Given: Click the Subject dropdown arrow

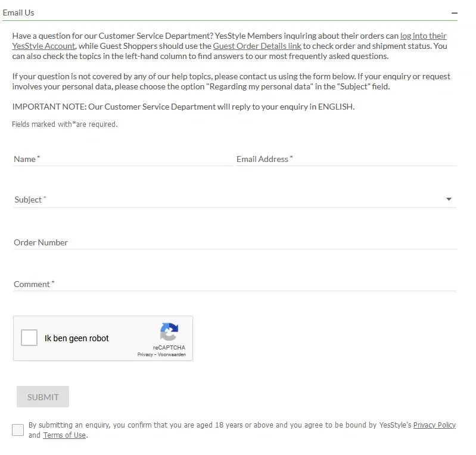Looking at the screenshot, I should pos(449,200).
